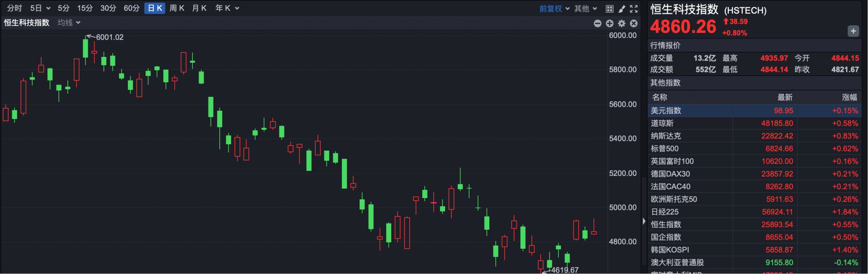This screenshot has width=868, height=274.
Task: Add 恒生科技指数 to watchlist with plus button
Action: tap(853, 31)
